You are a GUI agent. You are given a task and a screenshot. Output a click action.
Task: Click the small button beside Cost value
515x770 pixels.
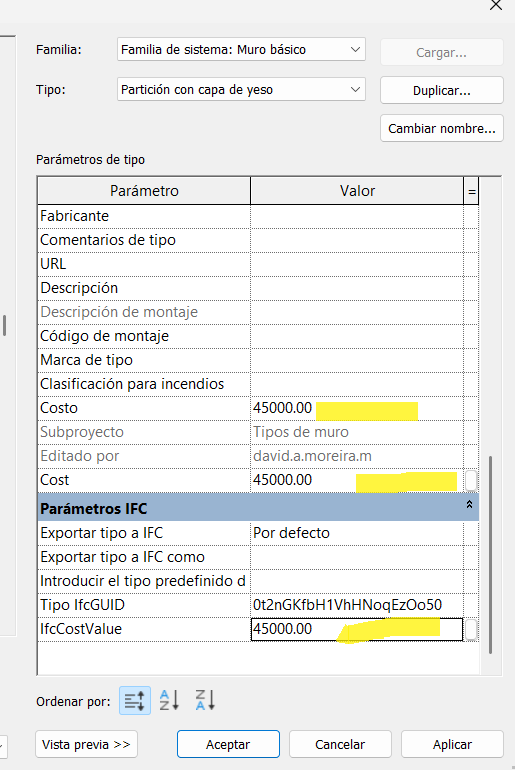tap(471, 480)
